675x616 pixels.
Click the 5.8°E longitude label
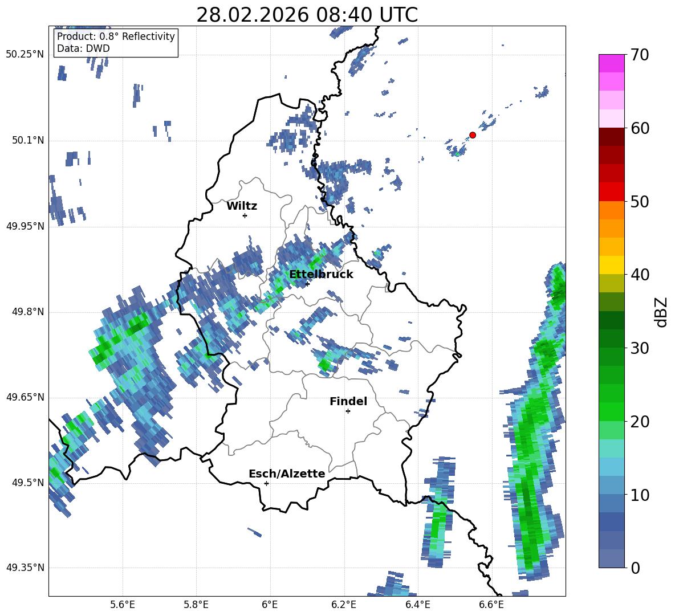[x=196, y=605]
